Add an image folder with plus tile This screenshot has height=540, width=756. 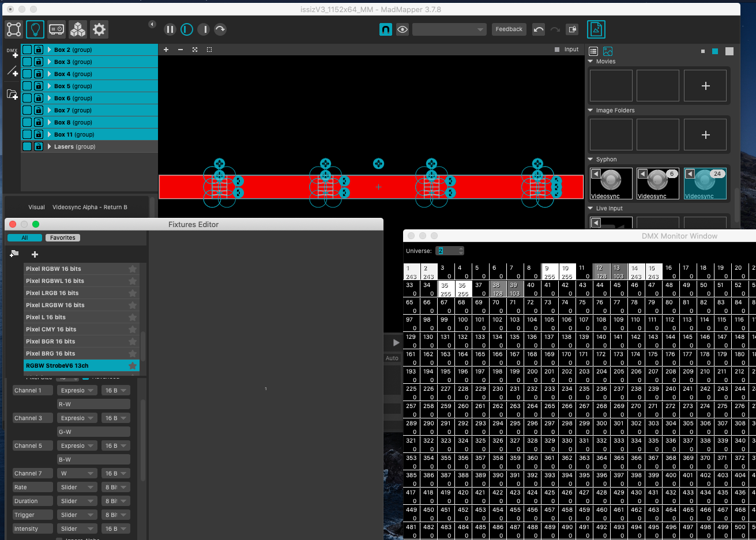coord(705,135)
